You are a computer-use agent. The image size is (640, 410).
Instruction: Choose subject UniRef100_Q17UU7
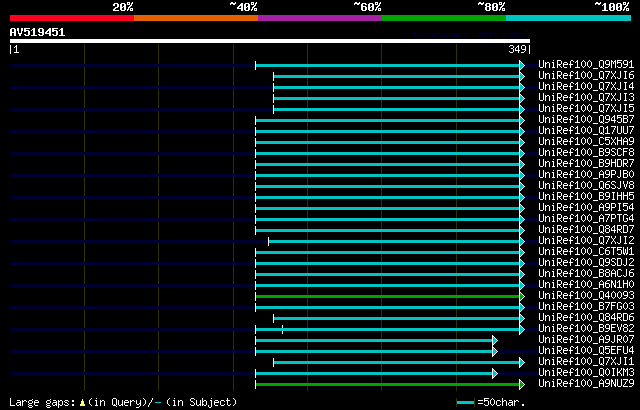[x=586, y=131]
